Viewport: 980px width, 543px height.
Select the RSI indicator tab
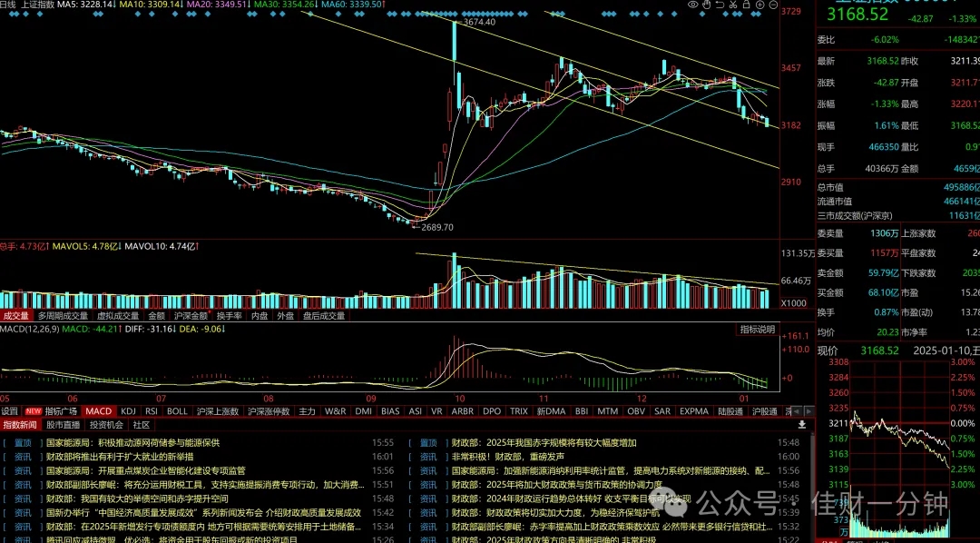pos(152,411)
